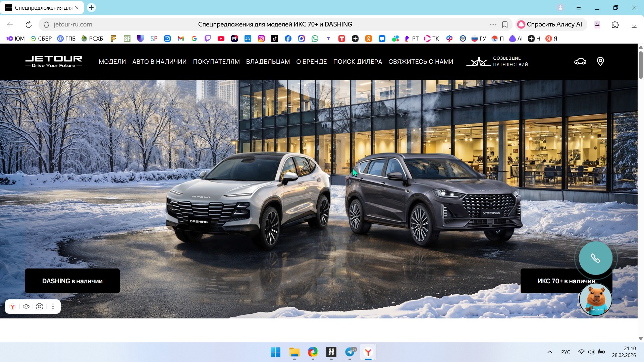This screenshot has width=644, height=362.
Task: Click the car icon in header
Action: pyautogui.click(x=580, y=62)
